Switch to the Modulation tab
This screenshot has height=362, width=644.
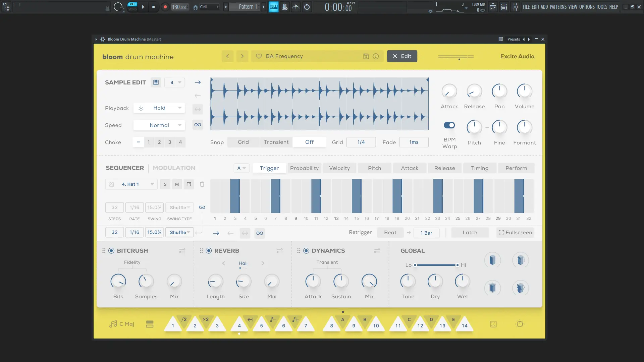pyautogui.click(x=174, y=168)
